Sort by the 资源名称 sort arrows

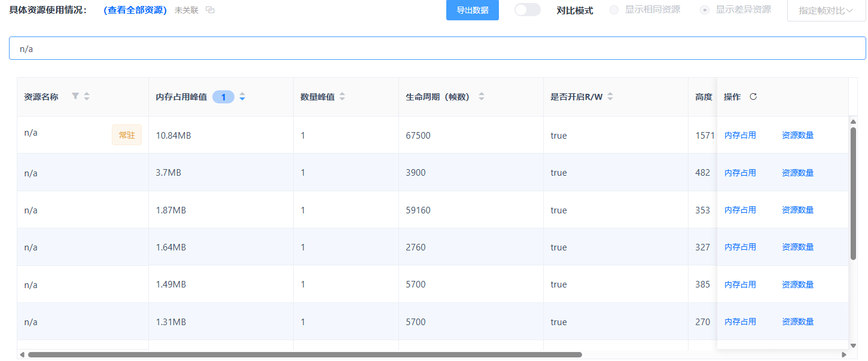(x=87, y=96)
